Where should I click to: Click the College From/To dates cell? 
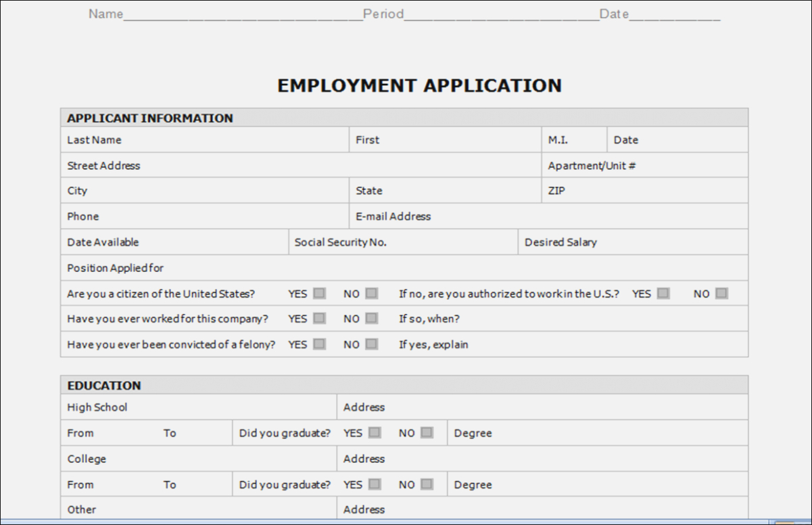pos(146,484)
